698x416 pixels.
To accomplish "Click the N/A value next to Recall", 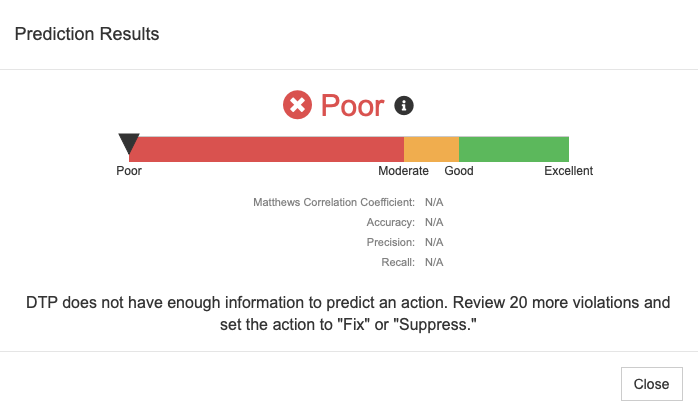I will [434, 263].
